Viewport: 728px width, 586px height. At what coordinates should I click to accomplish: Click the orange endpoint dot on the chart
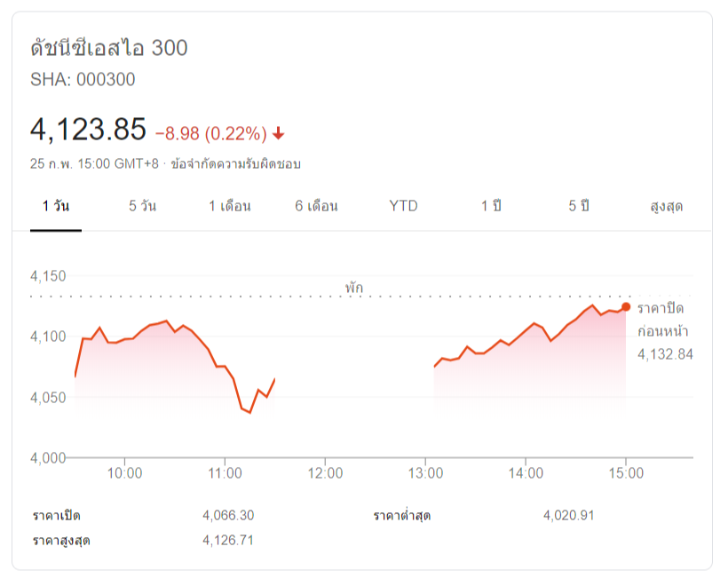626,307
